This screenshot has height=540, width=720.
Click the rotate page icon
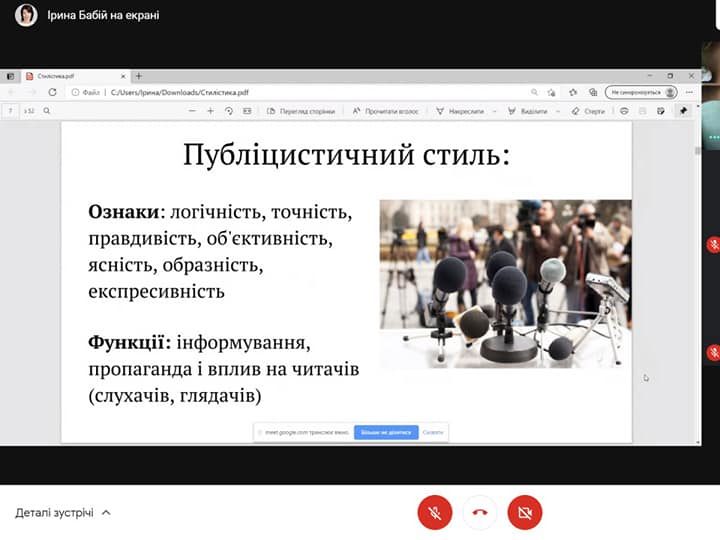pyautogui.click(x=229, y=111)
